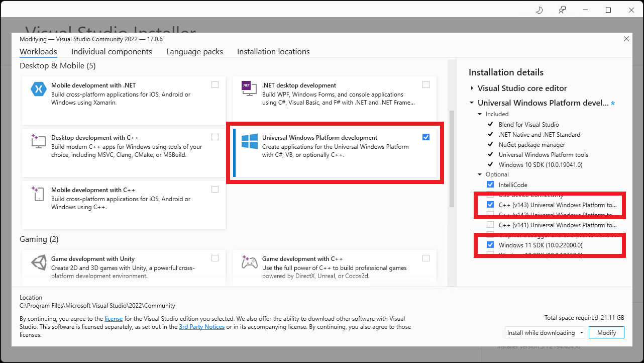The image size is (644, 363).
Task: Click the Game development with C++ gamepad icon
Action: click(250, 262)
